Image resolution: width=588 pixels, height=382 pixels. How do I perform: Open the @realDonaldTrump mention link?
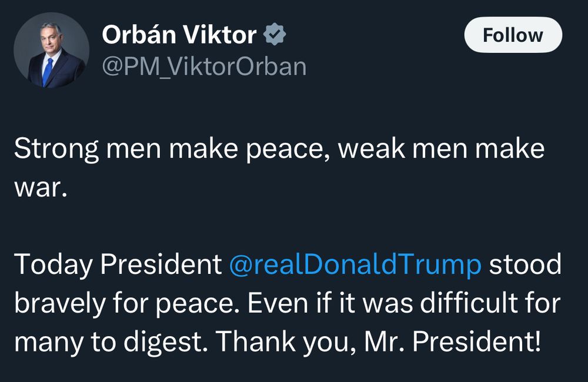(x=355, y=264)
